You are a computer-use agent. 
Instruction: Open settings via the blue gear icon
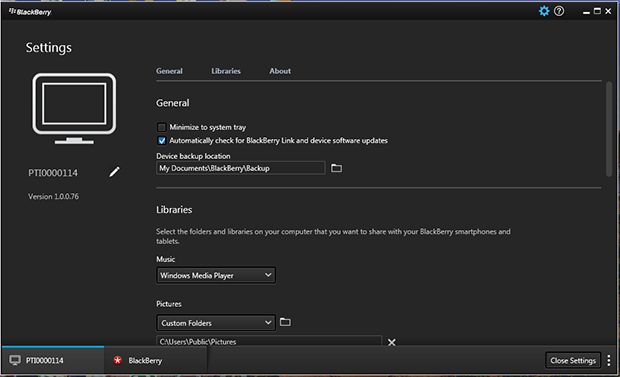pos(544,11)
